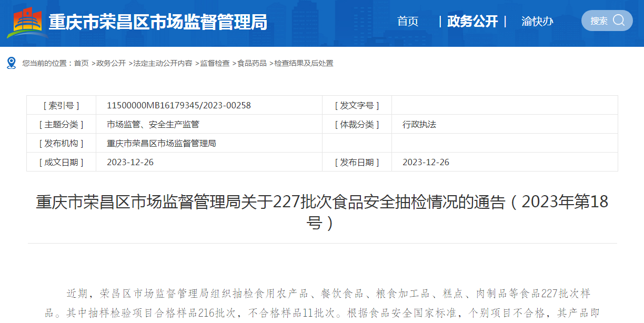Go to 首页 in the breadcrumb
The width and height of the screenshot is (644, 323).
pyautogui.click(x=81, y=63)
